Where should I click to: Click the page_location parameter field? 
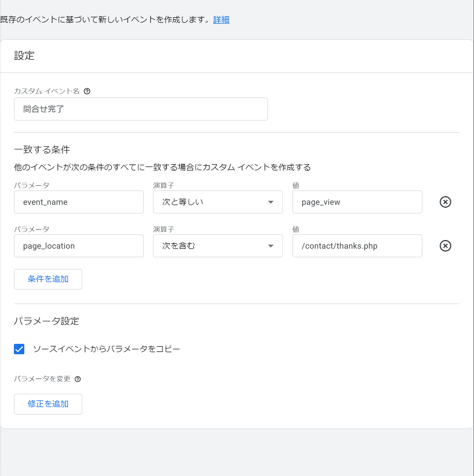79,246
